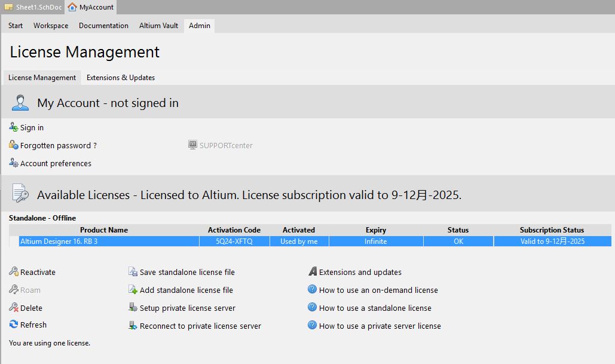Open How to use an on-demand license
The height and width of the screenshot is (364, 615).
pyautogui.click(x=378, y=290)
